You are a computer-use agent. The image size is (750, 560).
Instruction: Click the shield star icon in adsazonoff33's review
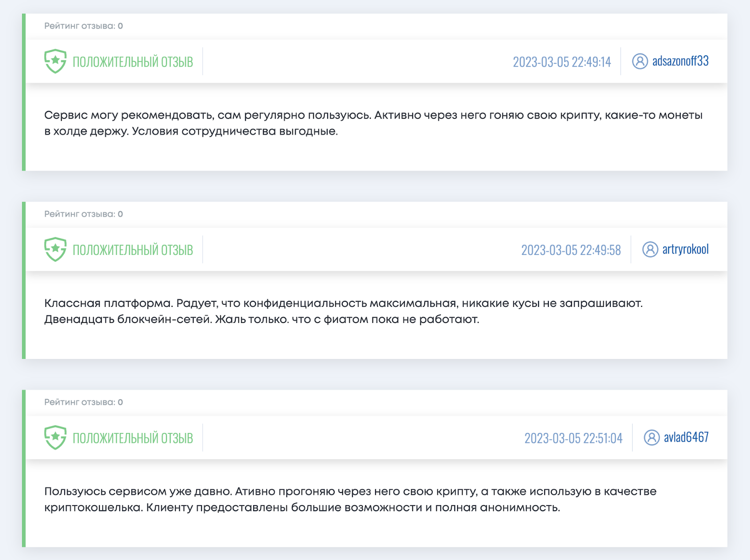[55, 61]
